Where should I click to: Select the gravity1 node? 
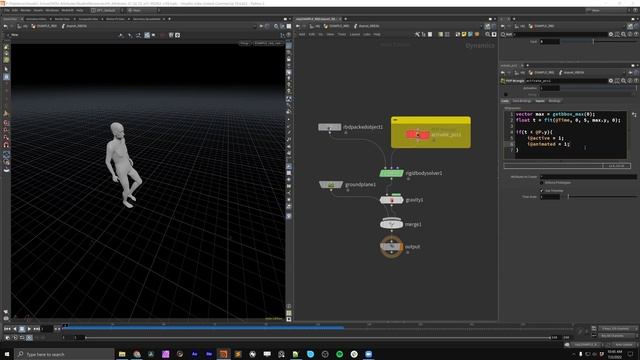[391, 200]
